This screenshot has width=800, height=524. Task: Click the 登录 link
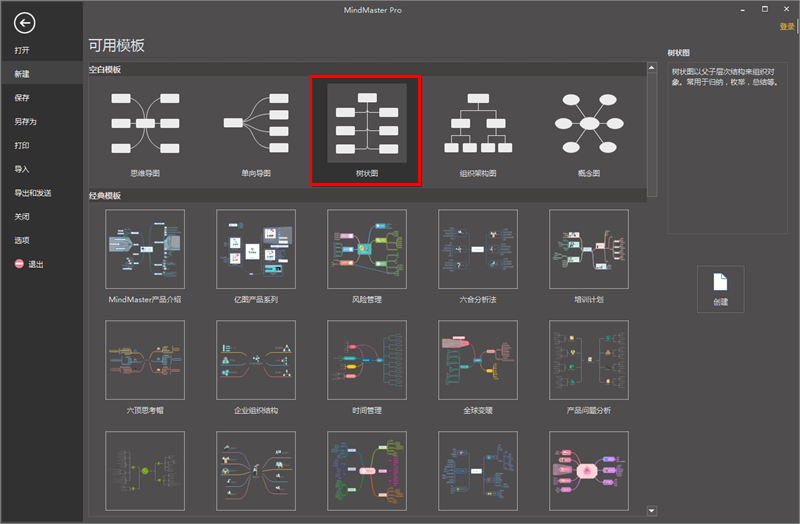(786, 27)
